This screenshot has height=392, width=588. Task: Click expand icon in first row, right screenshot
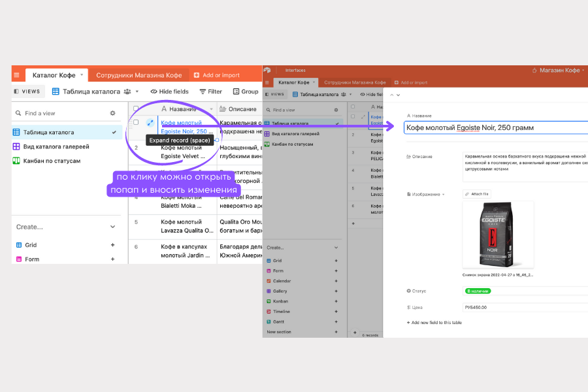(x=363, y=117)
